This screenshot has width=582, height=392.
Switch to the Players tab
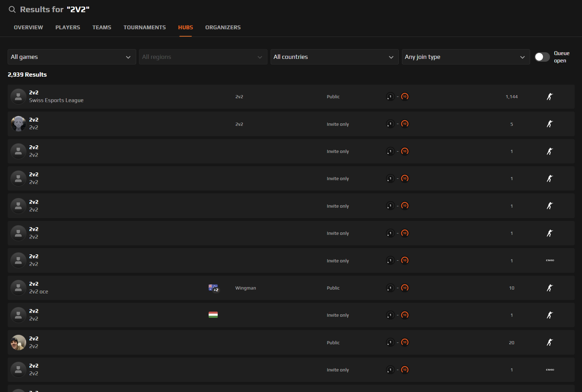click(68, 28)
